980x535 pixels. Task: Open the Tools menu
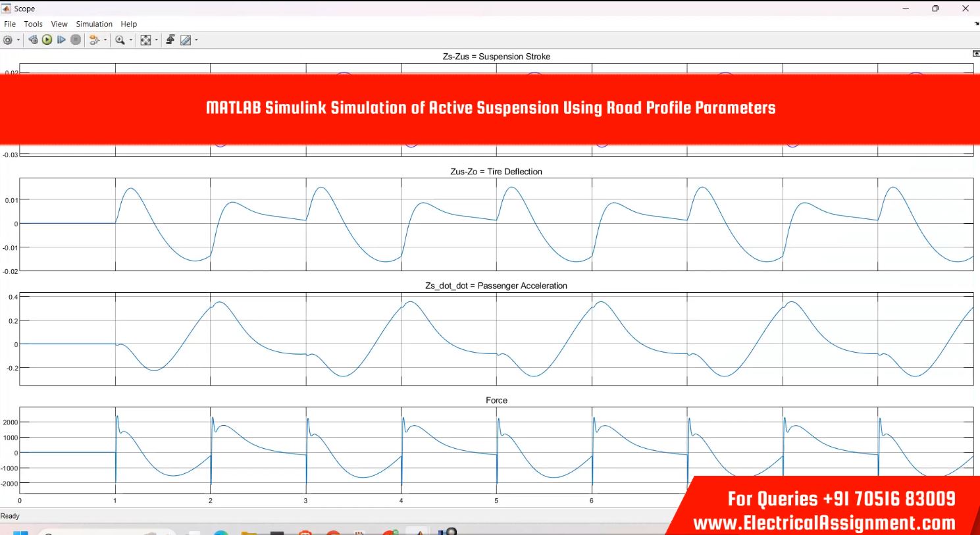(33, 24)
